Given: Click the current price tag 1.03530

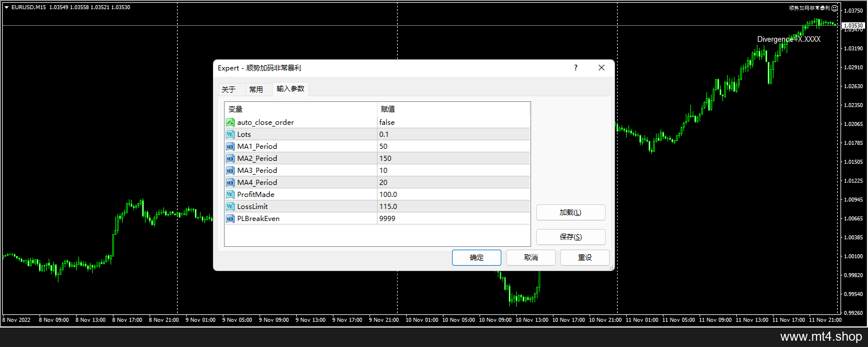Looking at the screenshot, I should click(853, 25).
